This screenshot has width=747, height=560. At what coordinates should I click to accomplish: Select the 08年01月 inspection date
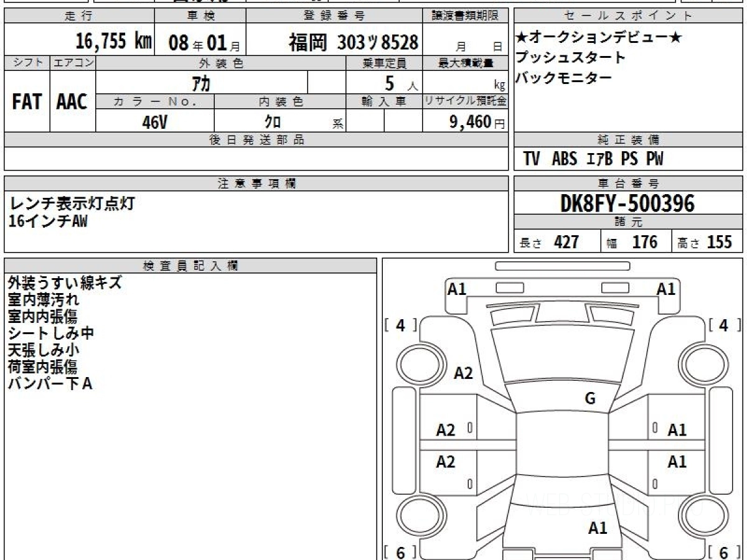(204, 43)
